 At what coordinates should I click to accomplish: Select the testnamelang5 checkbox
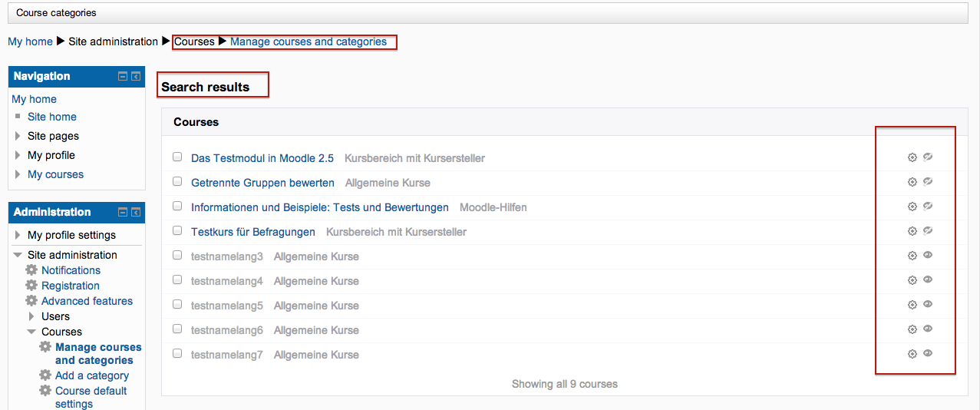pos(177,304)
